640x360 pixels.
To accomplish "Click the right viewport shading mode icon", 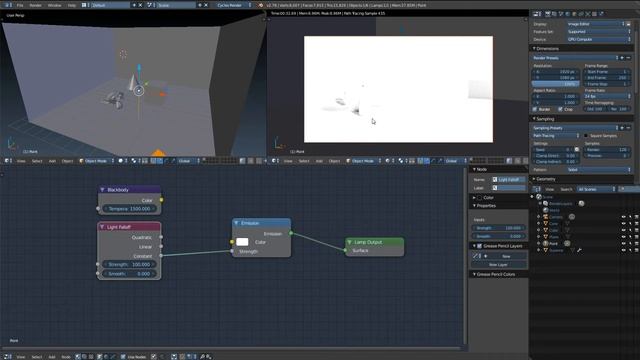I will pyautogui.click(x=389, y=161).
